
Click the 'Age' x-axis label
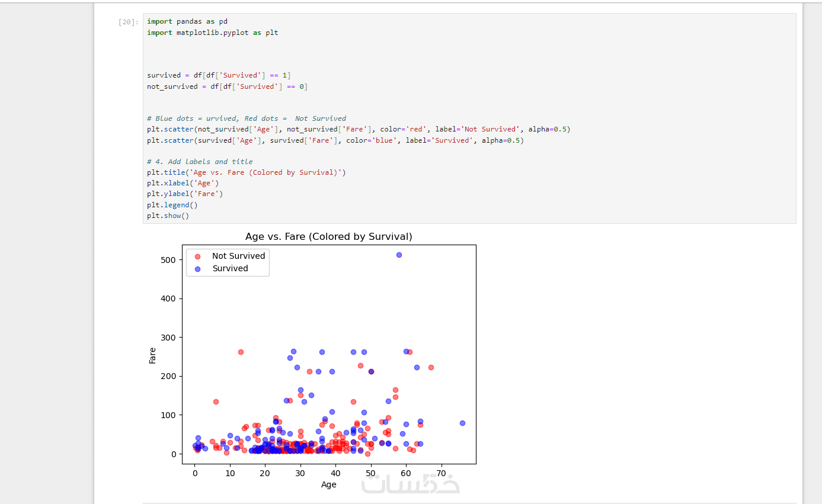(329, 484)
